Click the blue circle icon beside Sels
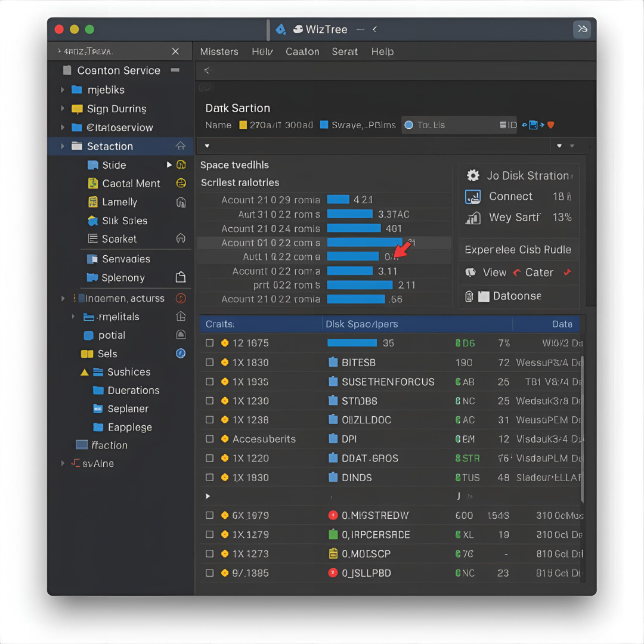Viewport: 644px width, 644px height. (x=180, y=353)
